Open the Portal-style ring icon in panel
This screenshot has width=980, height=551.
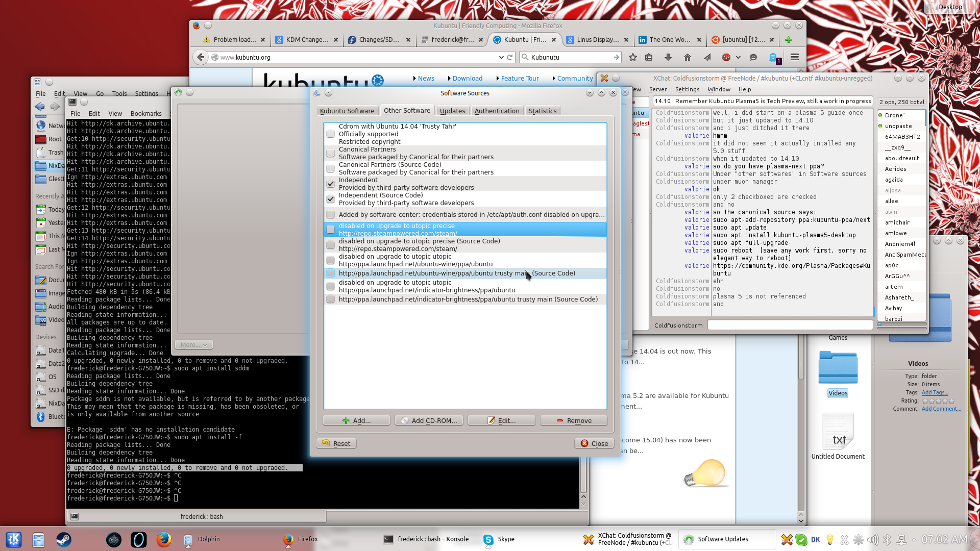[x=139, y=539]
